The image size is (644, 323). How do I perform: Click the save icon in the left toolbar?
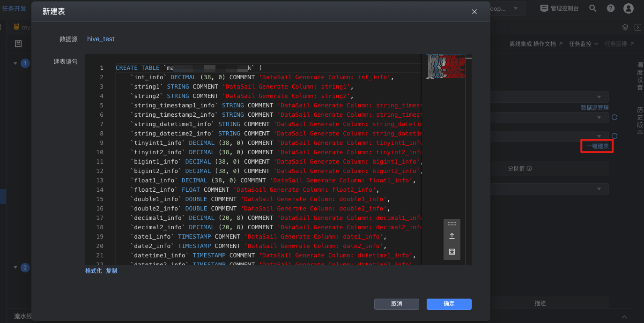point(18,44)
